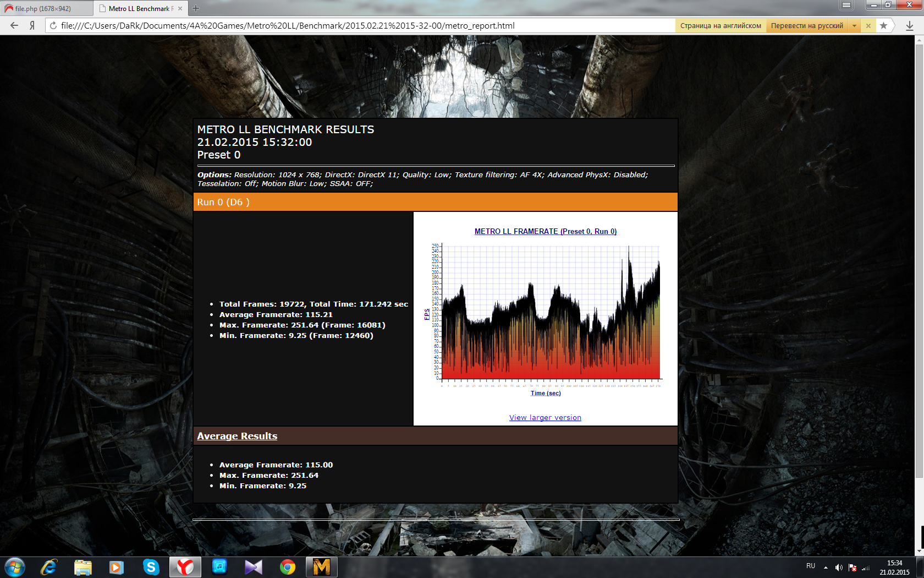924x578 pixels.
Task: Open the Windows Start menu
Action: 14,567
